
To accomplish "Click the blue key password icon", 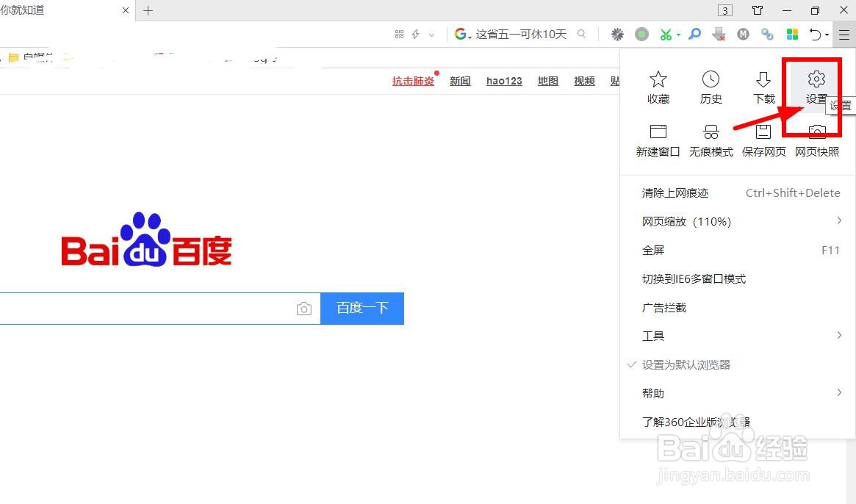I will 694,35.
